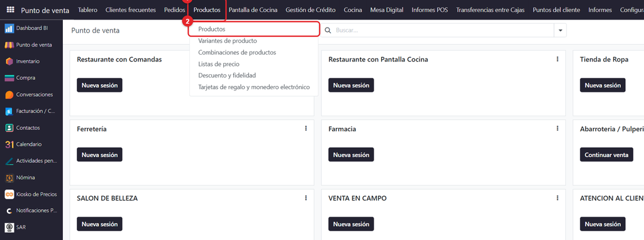Open Dashboard BI from sidebar icon
The height and width of the screenshot is (240, 644).
tap(9, 28)
